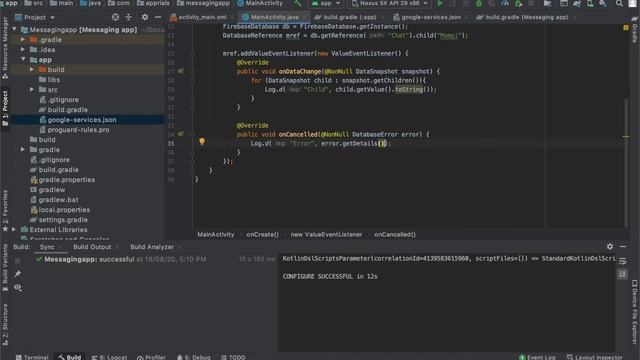The height and width of the screenshot is (360, 640).
Task: Expand the .gradle folder arrow
Action: (x=23, y=40)
